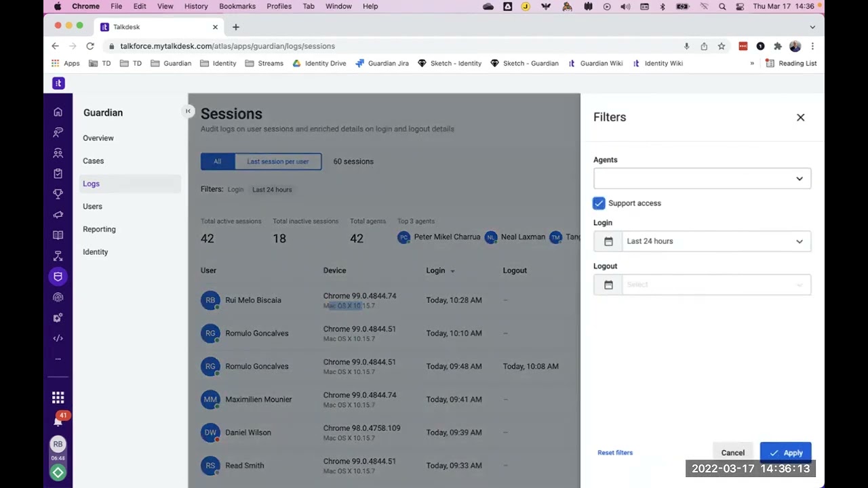Collapse the Guardian navigation panel
The width and height of the screenshot is (868, 488).
pyautogui.click(x=188, y=111)
